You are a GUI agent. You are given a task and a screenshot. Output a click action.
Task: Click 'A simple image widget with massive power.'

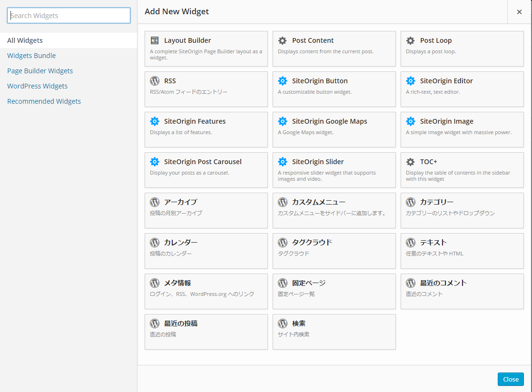coord(459,132)
